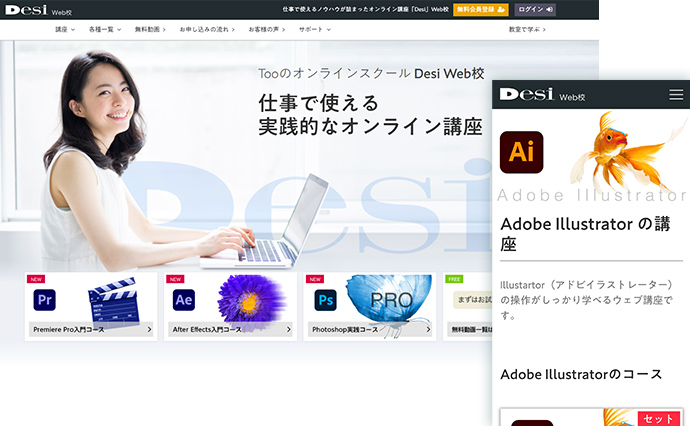Viewport: 690px width, 426px height.
Task: Expand the 各種一覧 dropdown menu
Action: 105,29
